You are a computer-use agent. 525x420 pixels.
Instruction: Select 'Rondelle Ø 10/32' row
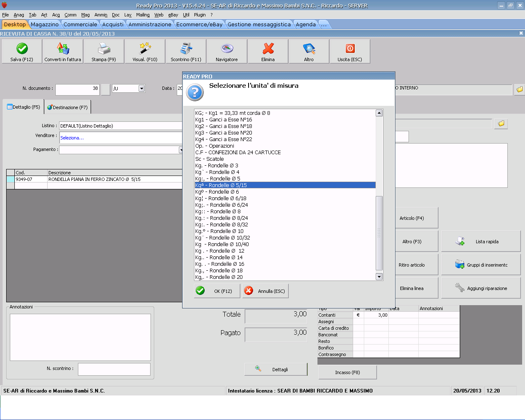coord(285,238)
